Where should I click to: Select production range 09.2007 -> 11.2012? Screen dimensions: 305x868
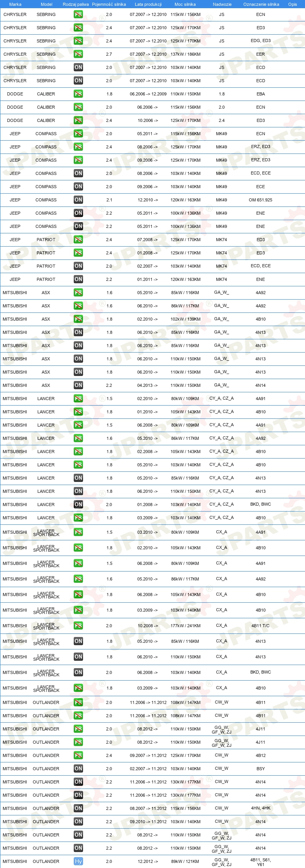coord(148,755)
